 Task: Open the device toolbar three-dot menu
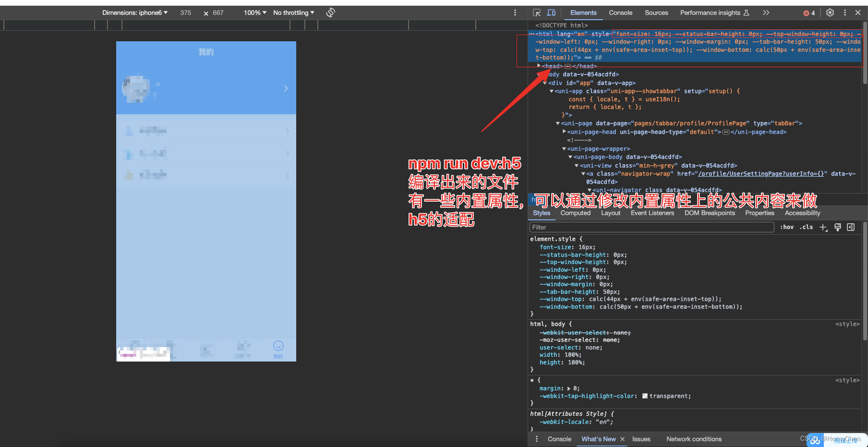click(x=515, y=13)
